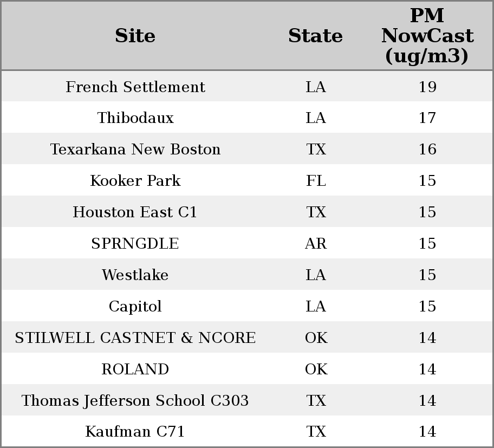The image size is (494, 448).
Task: Click the AR state cell
Action: tap(316, 243)
